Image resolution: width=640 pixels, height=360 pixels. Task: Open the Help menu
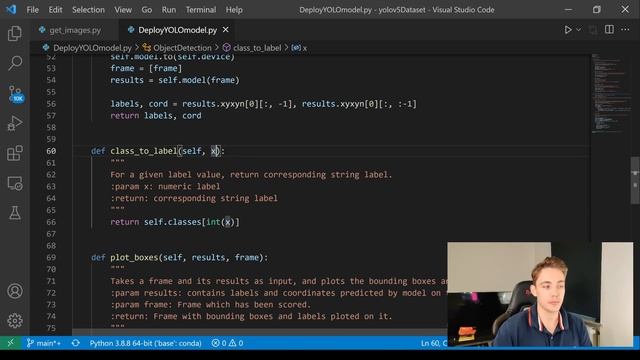(234, 10)
